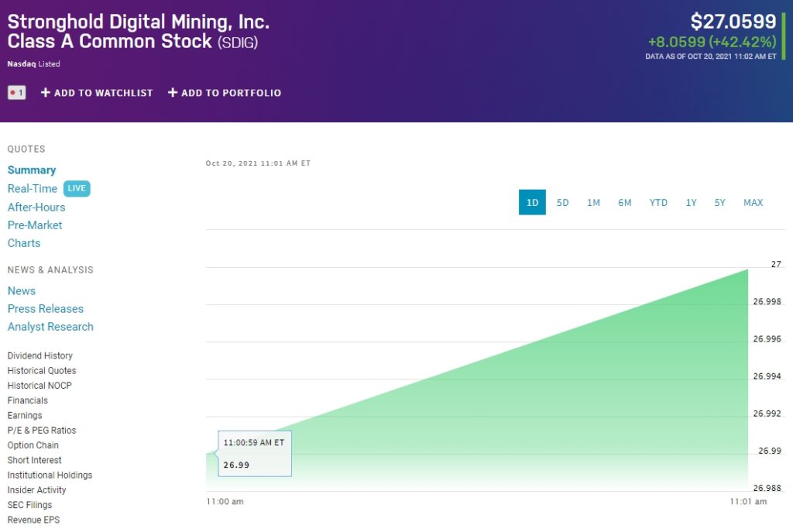
Task: Select the 6M range button
Action: pyautogui.click(x=625, y=202)
